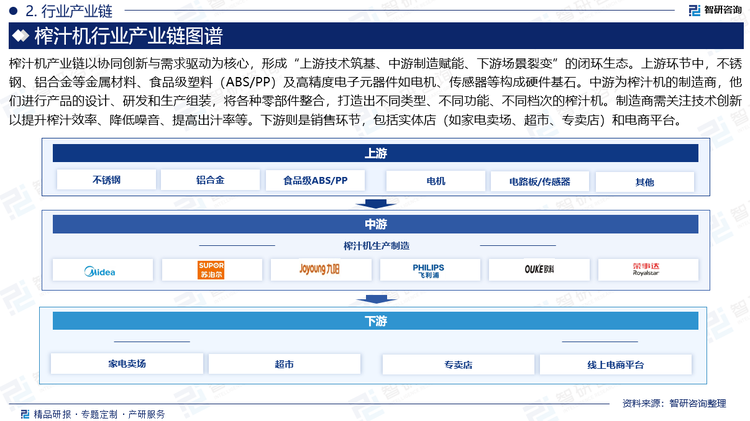Click the 家电卖场 box
The width and height of the screenshot is (750, 421).
point(127,364)
